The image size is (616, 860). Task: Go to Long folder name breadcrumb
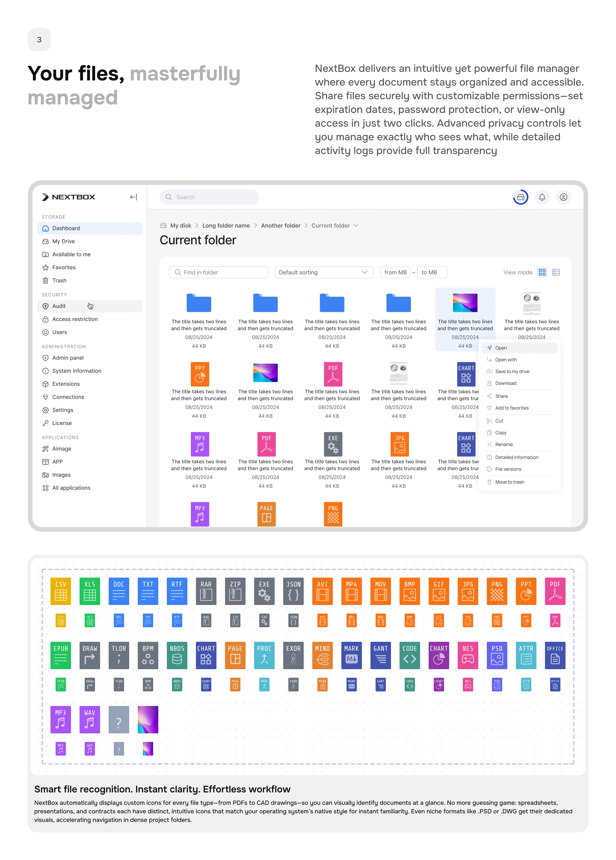(x=226, y=226)
